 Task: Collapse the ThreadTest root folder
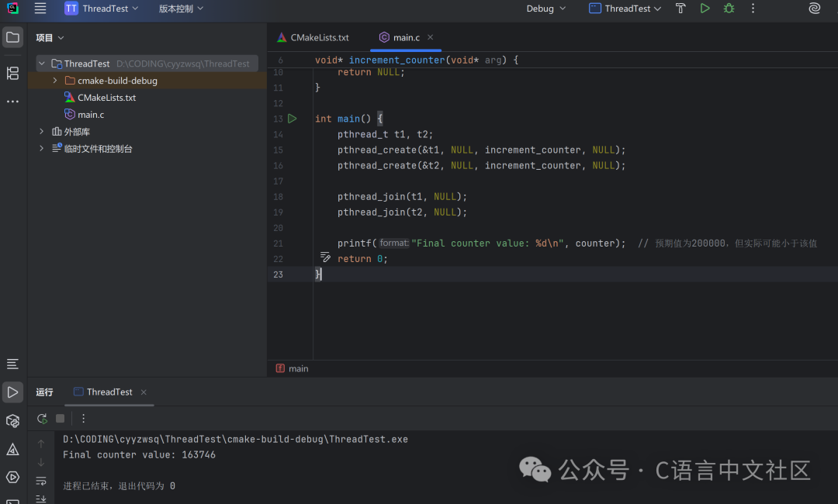click(x=42, y=64)
